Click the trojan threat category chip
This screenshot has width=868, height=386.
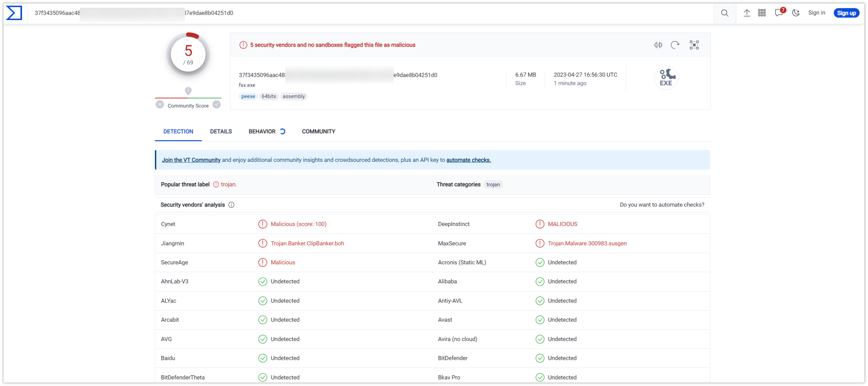tap(493, 185)
